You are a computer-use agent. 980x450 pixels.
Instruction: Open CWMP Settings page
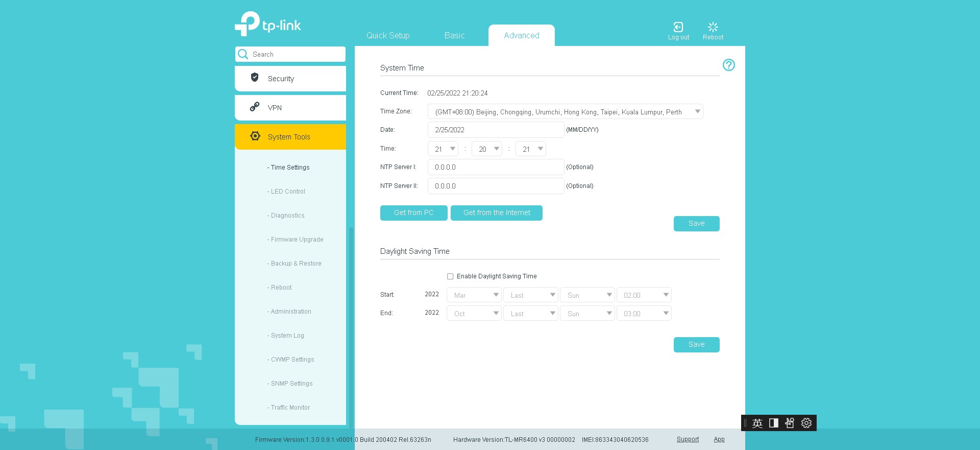[x=291, y=360]
